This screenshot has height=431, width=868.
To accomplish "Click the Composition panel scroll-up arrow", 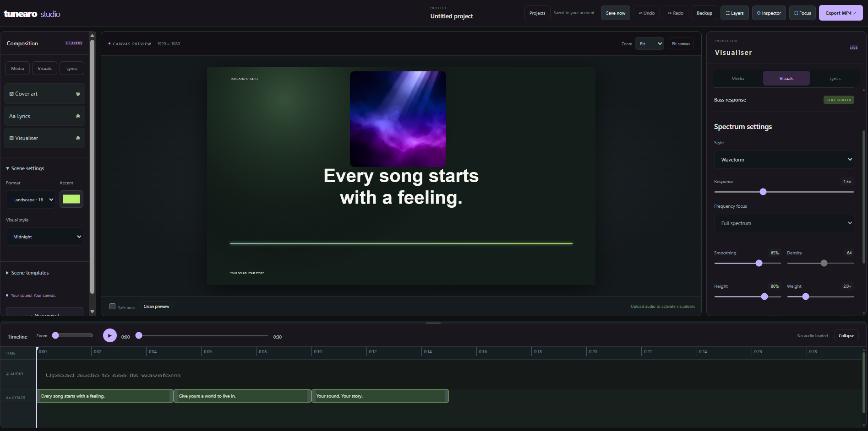I will click(x=92, y=35).
